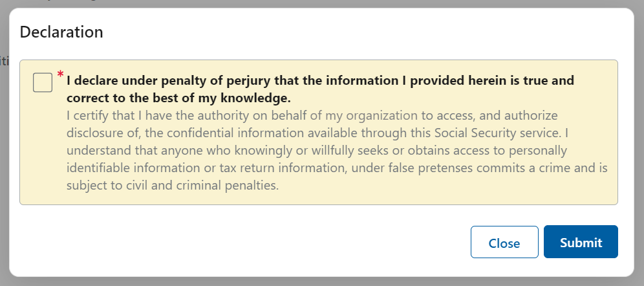
Task: Click the red required-field asterisk
Action: (x=61, y=76)
